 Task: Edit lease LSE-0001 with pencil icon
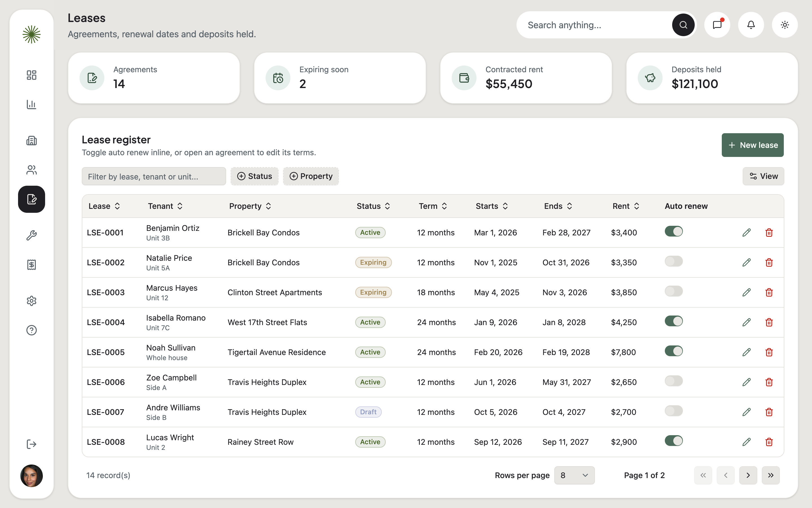click(x=747, y=233)
